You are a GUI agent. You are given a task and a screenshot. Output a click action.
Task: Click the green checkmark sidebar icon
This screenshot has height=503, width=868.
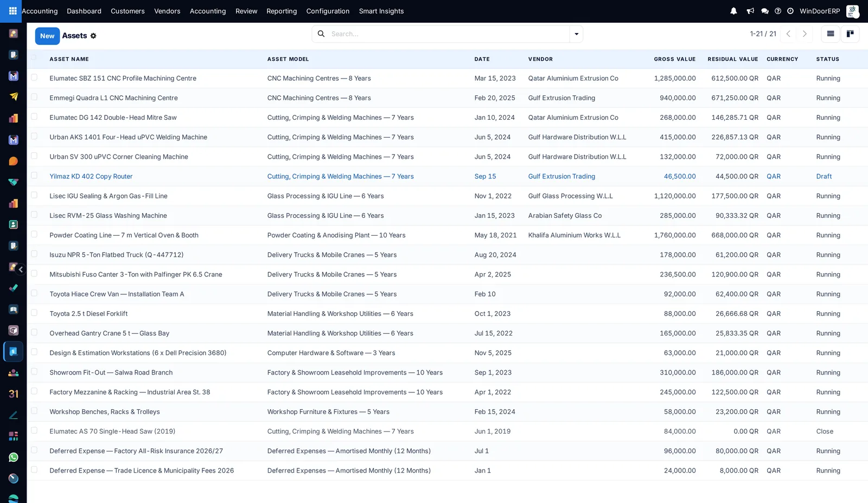tap(14, 288)
